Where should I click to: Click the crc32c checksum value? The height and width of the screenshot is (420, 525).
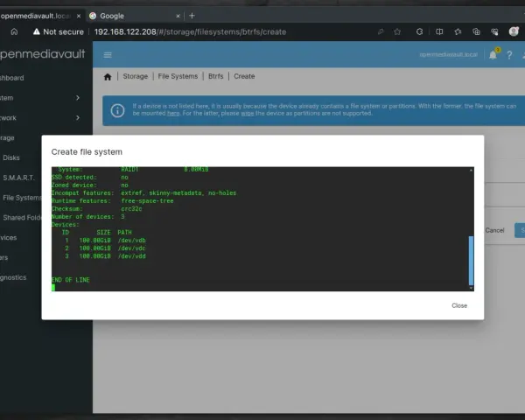(131, 208)
